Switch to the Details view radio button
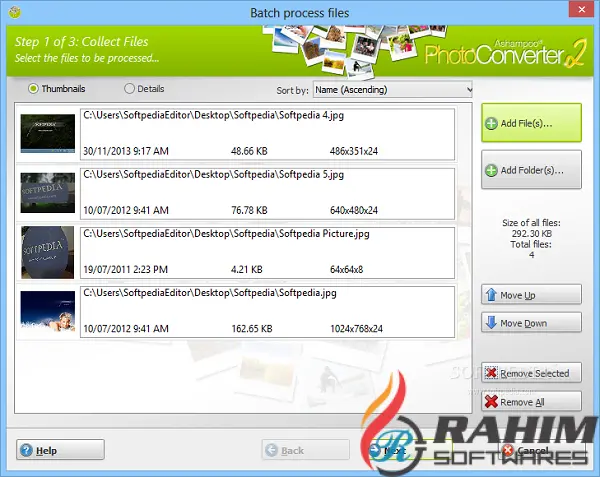Image resolution: width=600 pixels, height=477 pixels. [x=129, y=89]
